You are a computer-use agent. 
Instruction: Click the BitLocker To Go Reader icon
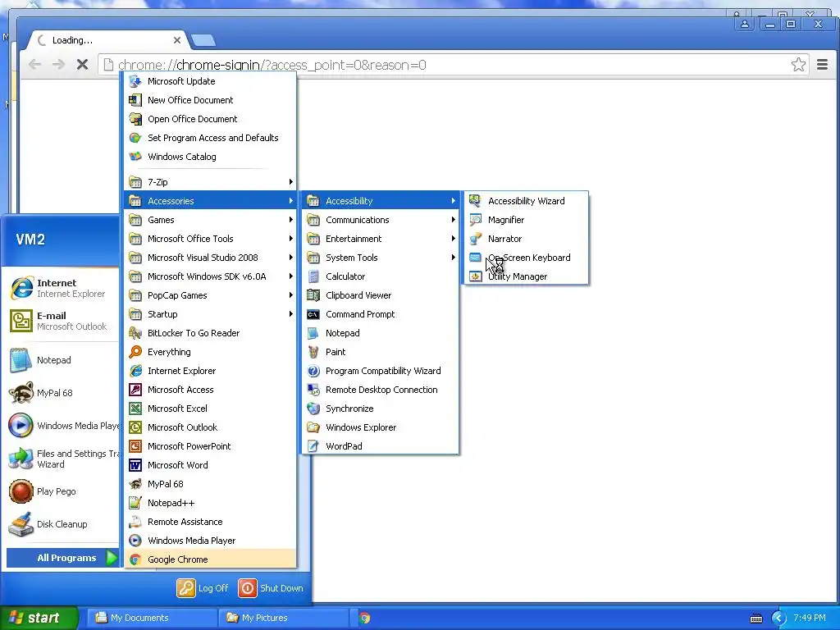tap(135, 333)
